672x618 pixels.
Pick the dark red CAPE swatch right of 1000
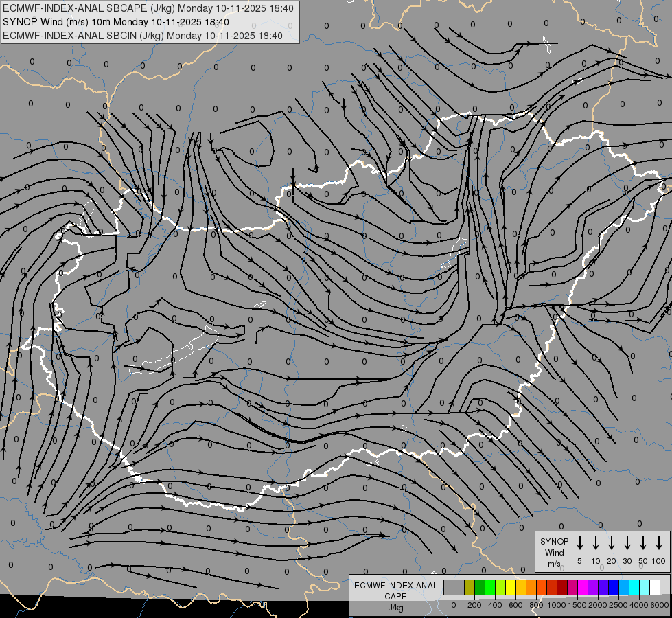point(563,587)
